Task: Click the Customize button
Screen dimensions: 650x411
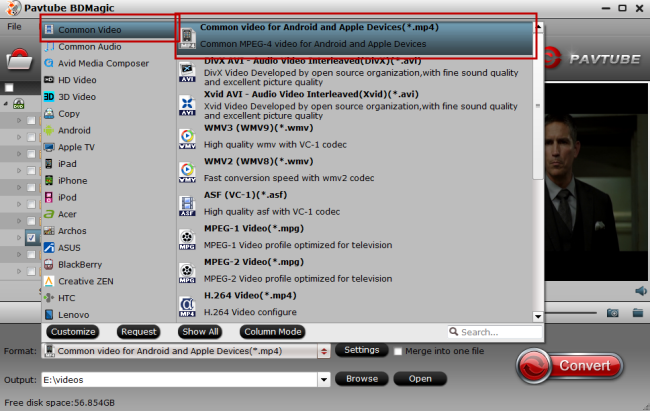Action: (73, 332)
